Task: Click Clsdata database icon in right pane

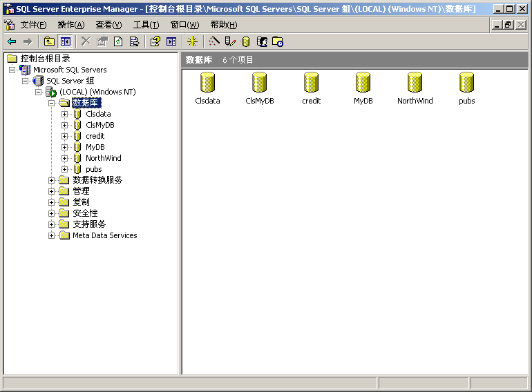Action: (x=208, y=82)
